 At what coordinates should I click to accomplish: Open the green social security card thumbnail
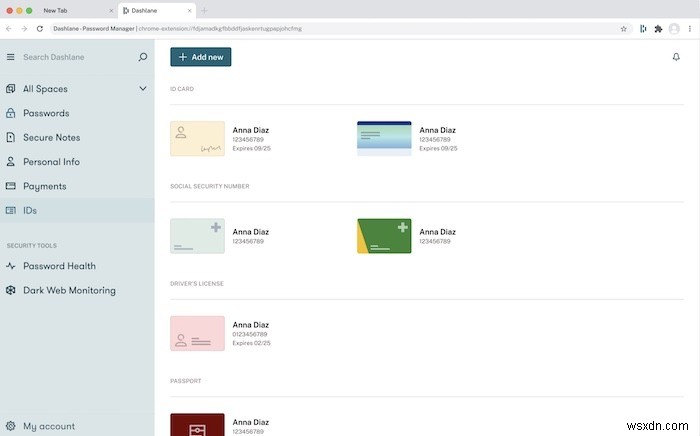click(384, 236)
